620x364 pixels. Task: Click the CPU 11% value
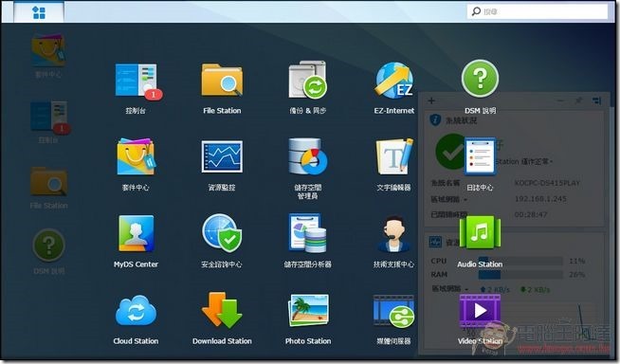coord(577,261)
